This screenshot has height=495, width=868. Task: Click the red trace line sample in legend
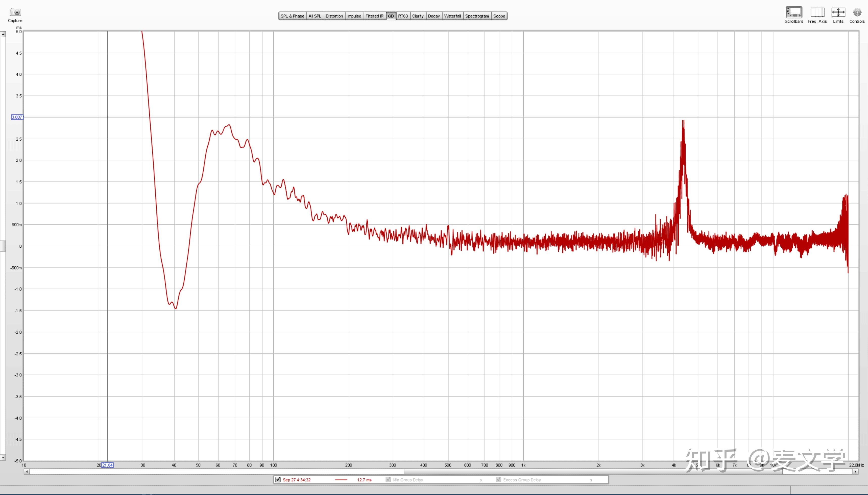pos(341,480)
